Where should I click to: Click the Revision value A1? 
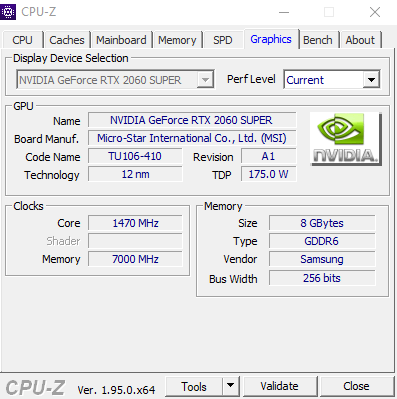pos(268,156)
